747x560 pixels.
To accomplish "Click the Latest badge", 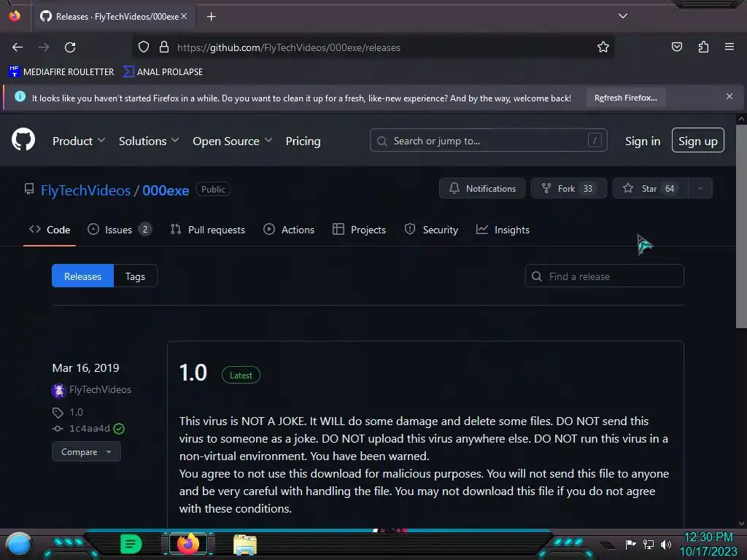I will tap(241, 376).
